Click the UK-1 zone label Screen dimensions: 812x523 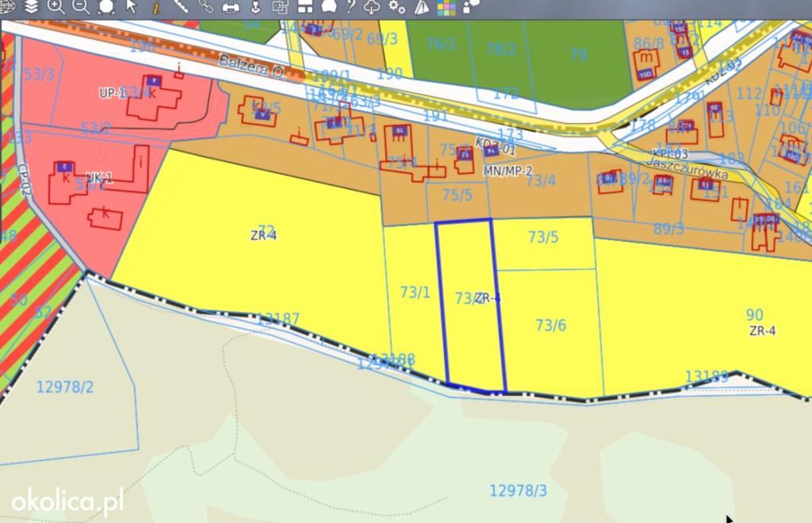pos(99,178)
